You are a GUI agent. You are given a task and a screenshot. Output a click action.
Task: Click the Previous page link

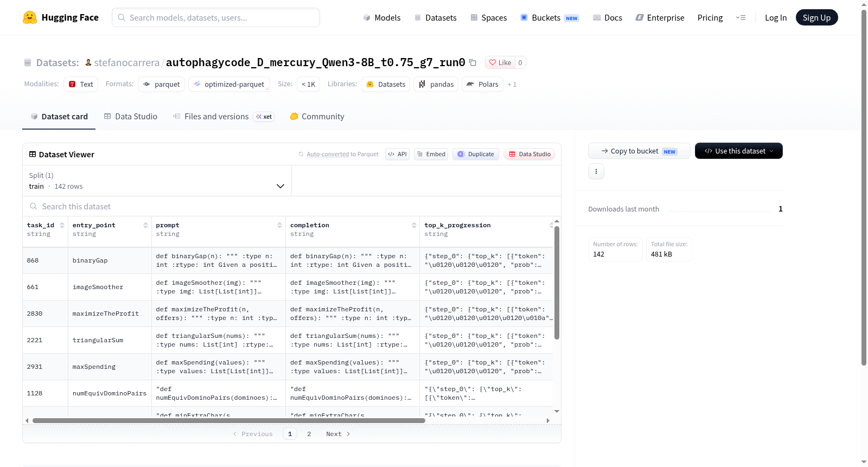253,434
